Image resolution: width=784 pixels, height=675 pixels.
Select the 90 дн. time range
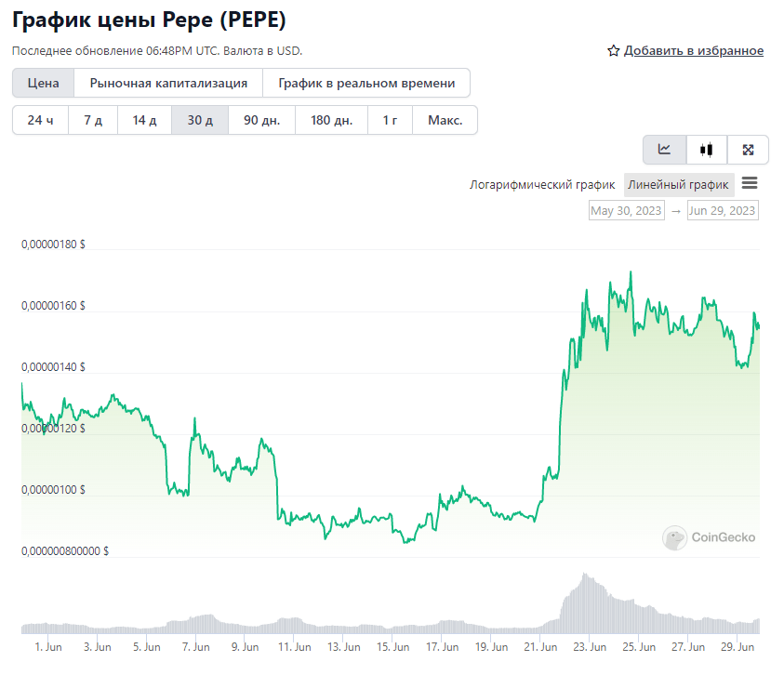click(261, 120)
